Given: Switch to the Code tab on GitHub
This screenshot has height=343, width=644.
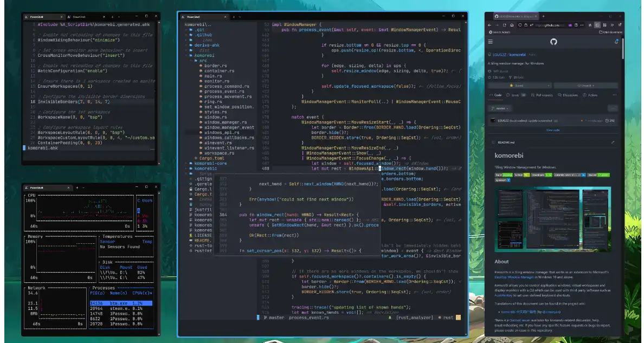Looking at the screenshot, I should coord(495,95).
